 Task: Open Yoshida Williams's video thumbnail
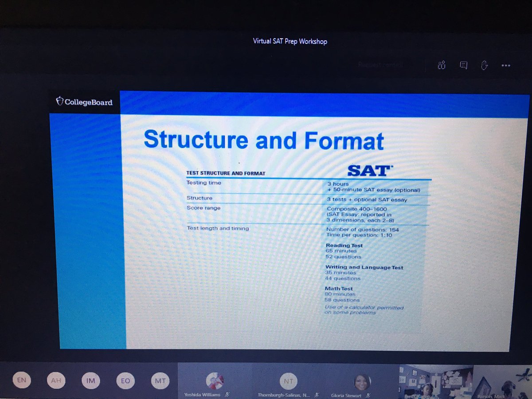[216, 379]
